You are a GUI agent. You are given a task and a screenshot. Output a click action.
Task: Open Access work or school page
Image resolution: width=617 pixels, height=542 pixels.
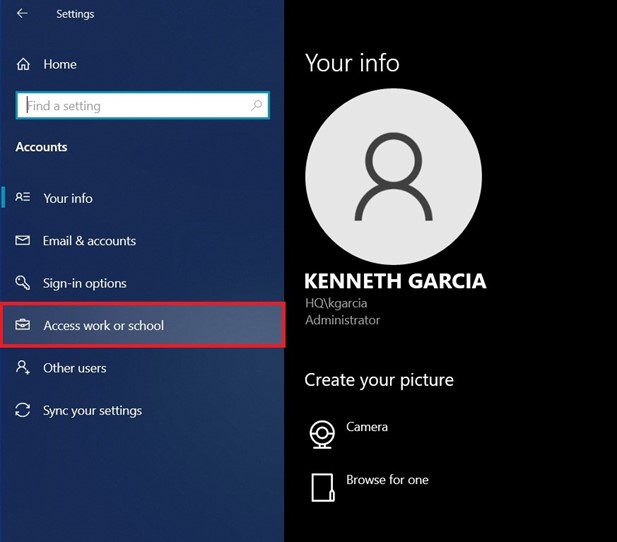142,325
